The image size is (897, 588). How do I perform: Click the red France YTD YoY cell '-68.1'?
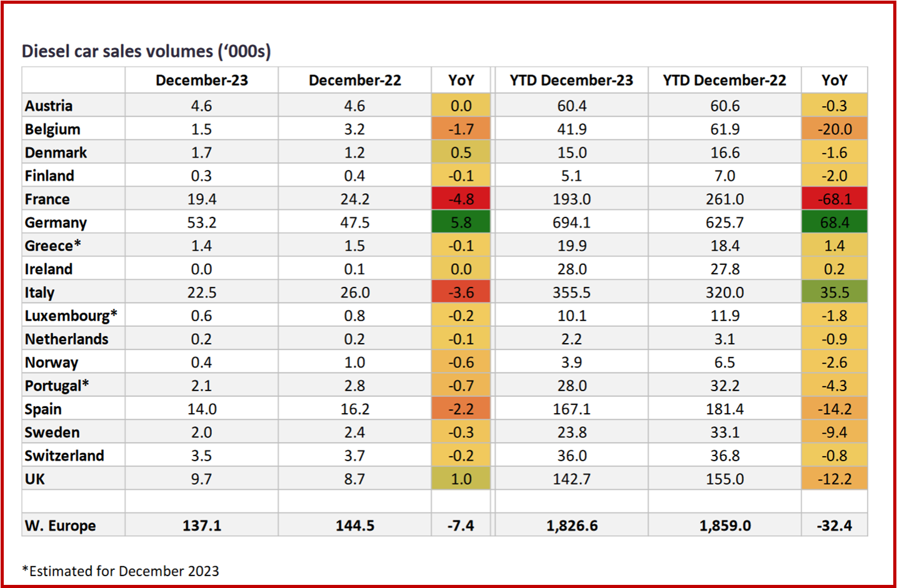(834, 199)
